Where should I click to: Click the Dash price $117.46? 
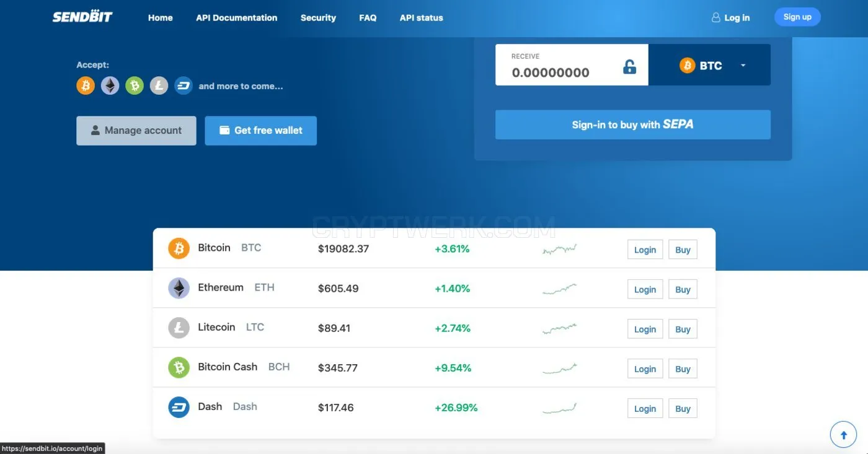pos(336,408)
